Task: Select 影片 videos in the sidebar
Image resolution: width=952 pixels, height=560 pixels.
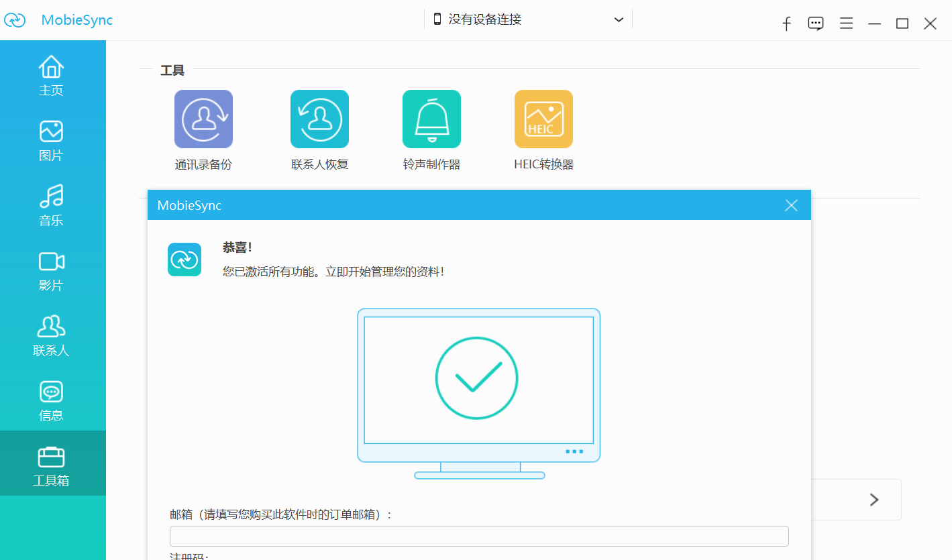Action: [x=52, y=270]
